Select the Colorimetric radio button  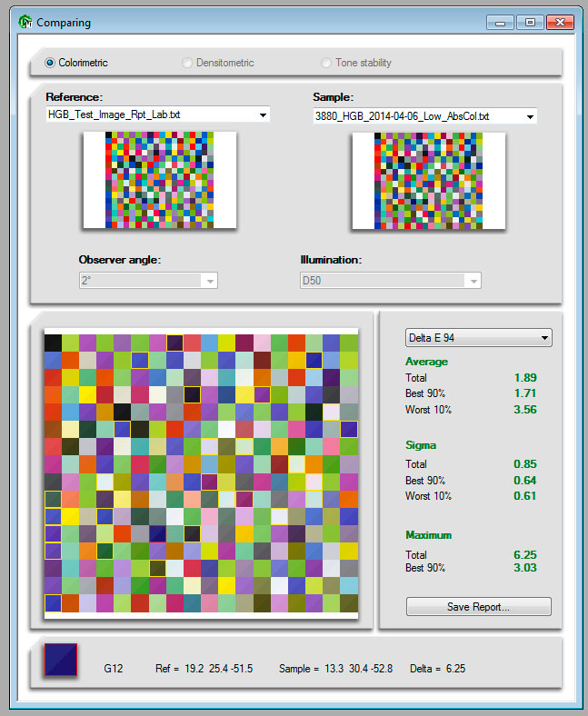click(x=50, y=63)
